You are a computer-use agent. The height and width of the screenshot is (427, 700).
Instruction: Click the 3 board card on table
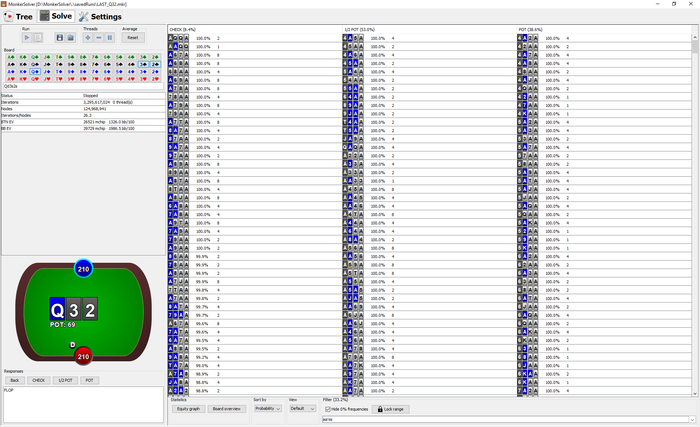coord(74,309)
